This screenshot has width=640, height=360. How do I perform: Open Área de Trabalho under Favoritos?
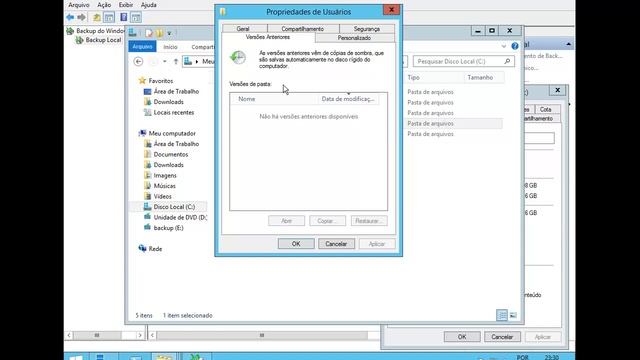tap(176, 91)
